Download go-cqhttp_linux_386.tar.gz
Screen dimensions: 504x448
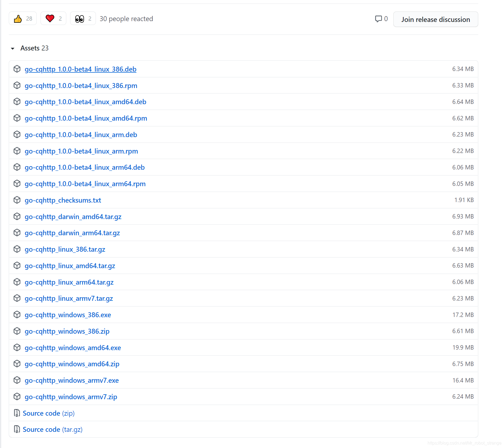click(x=65, y=249)
